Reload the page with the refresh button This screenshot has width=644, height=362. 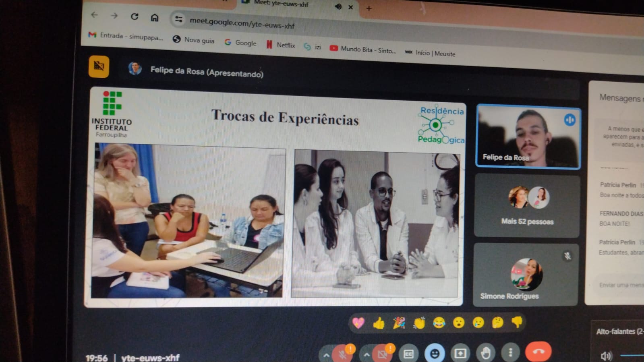click(135, 17)
